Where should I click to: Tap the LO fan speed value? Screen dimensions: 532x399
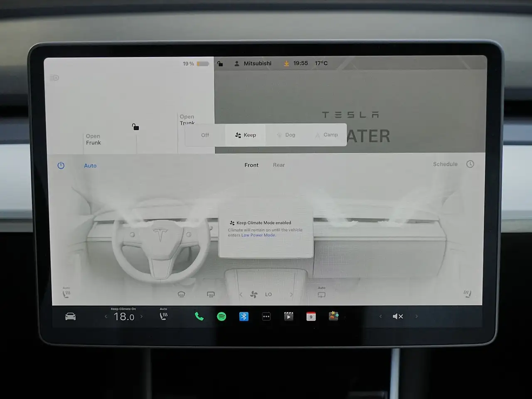click(268, 295)
